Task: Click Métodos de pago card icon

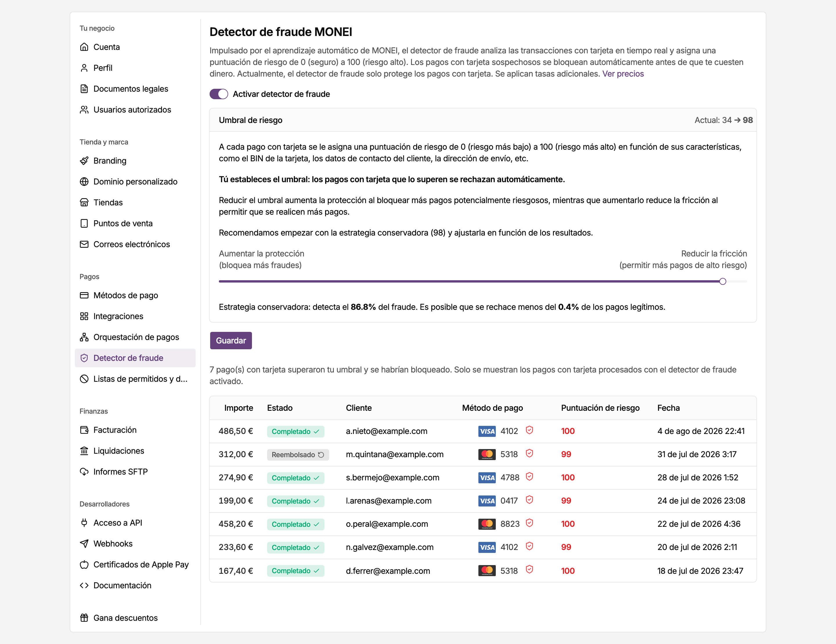Action: pyautogui.click(x=84, y=295)
